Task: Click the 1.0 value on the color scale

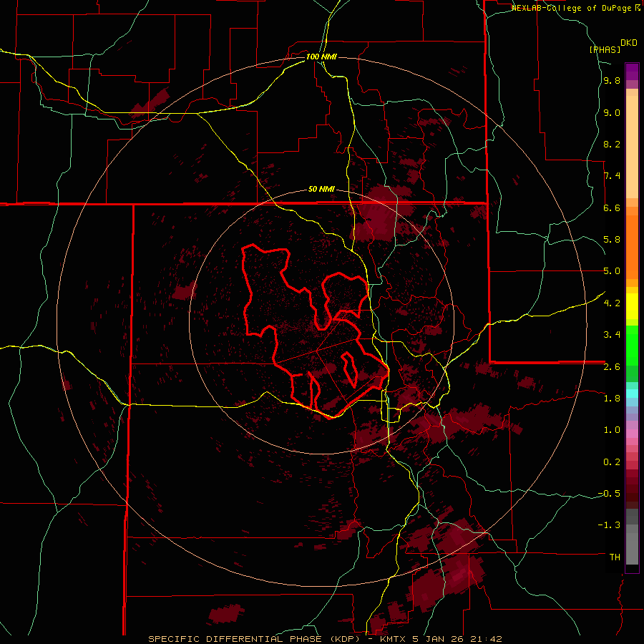Action: (x=612, y=430)
